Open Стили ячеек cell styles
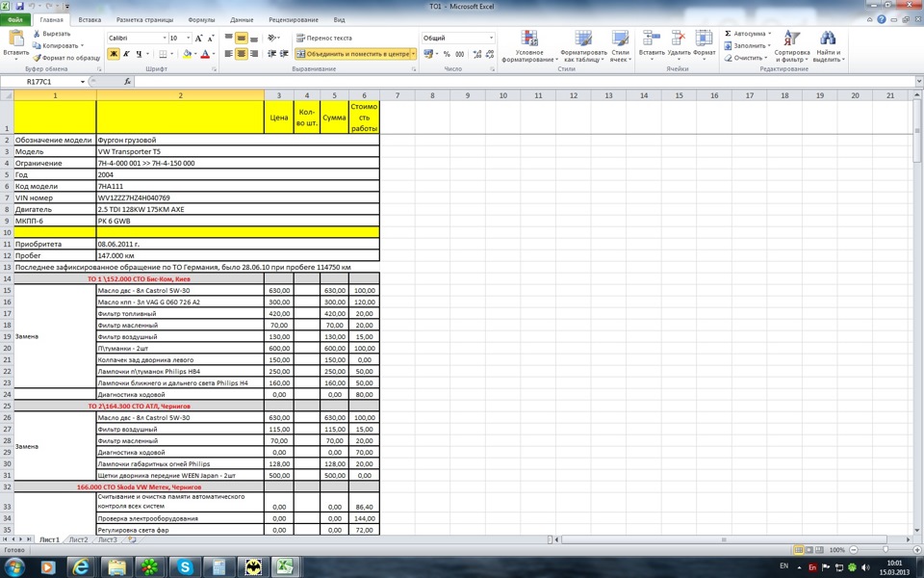The width and height of the screenshot is (924, 578). click(x=620, y=46)
